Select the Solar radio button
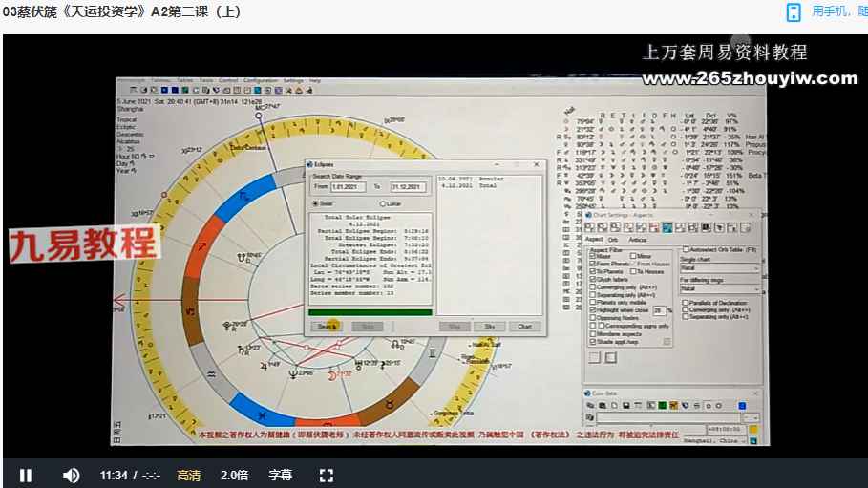This screenshot has height=488, width=868. coord(315,203)
